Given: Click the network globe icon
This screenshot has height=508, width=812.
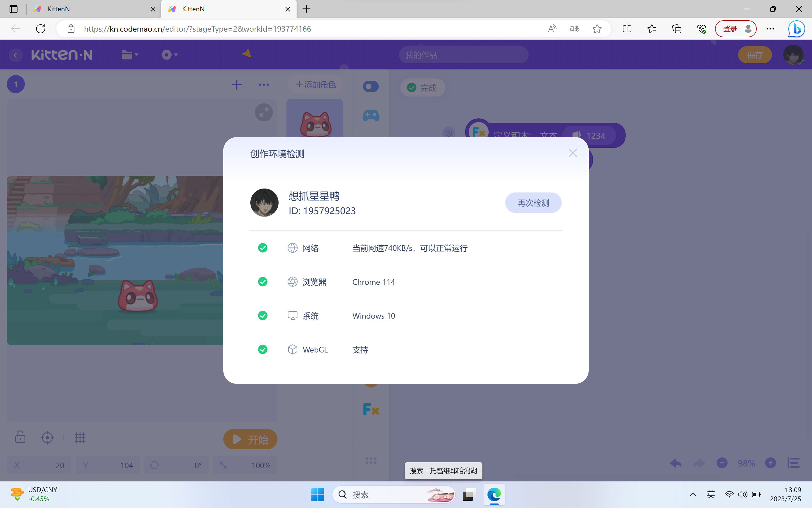Looking at the screenshot, I should click(x=293, y=248).
